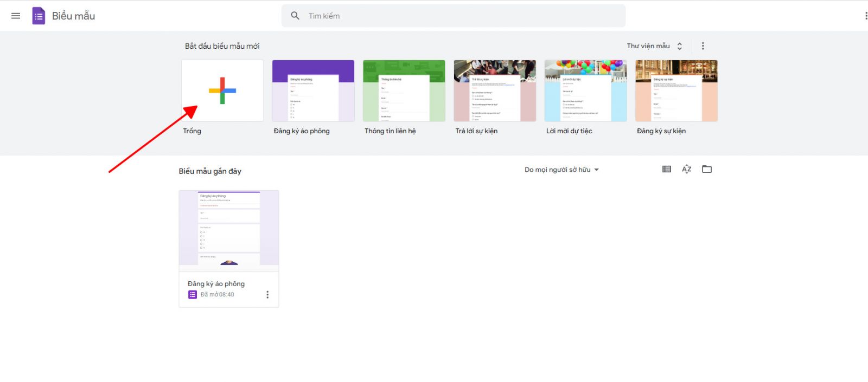Click the Đã mở 08:40 timestamp text

point(218,295)
